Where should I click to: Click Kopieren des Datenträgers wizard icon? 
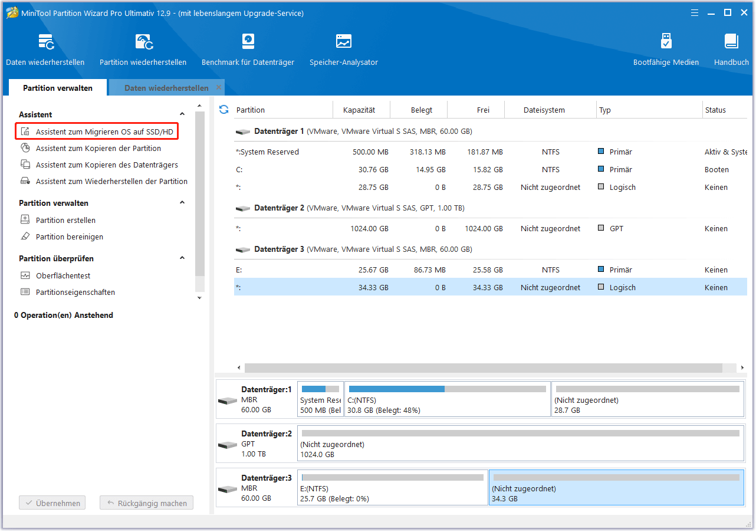tap(25, 165)
